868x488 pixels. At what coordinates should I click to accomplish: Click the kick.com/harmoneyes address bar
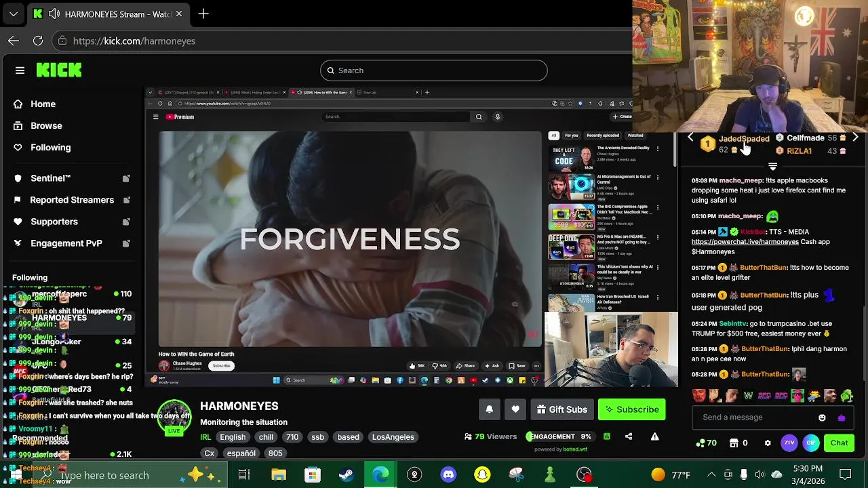coord(342,41)
